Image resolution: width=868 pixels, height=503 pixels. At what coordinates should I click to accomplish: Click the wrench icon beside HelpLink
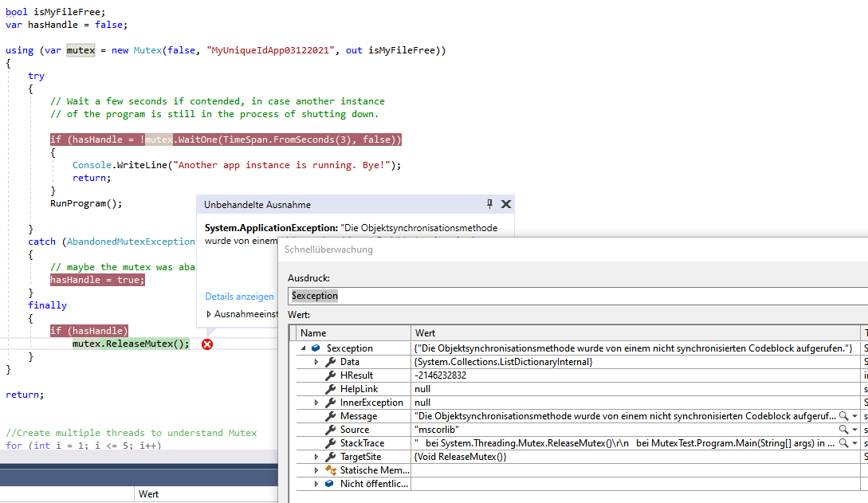330,389
